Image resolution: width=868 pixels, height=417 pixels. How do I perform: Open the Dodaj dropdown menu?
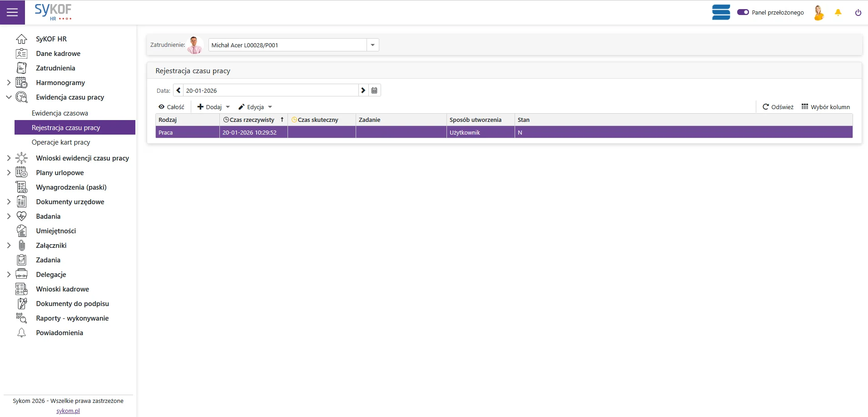click(213, 107)
